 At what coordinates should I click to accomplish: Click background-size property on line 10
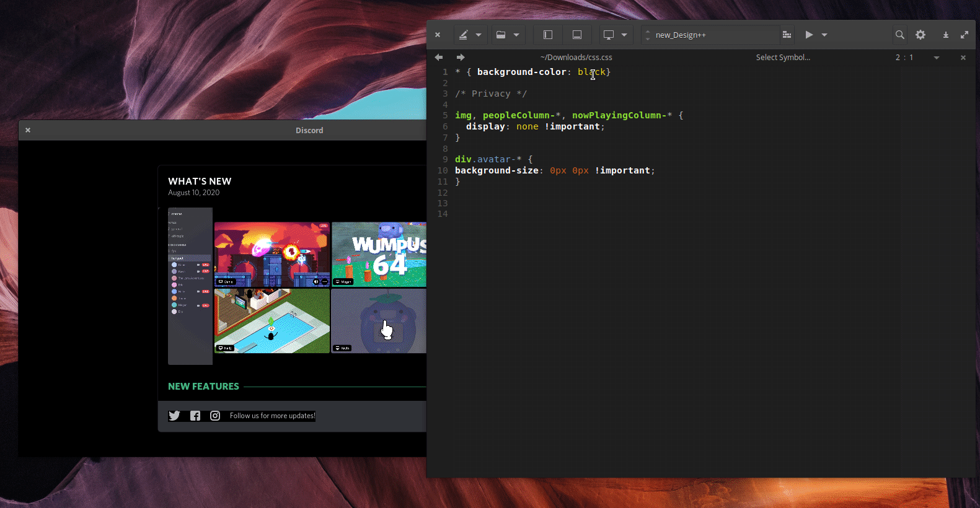[497, 170]
